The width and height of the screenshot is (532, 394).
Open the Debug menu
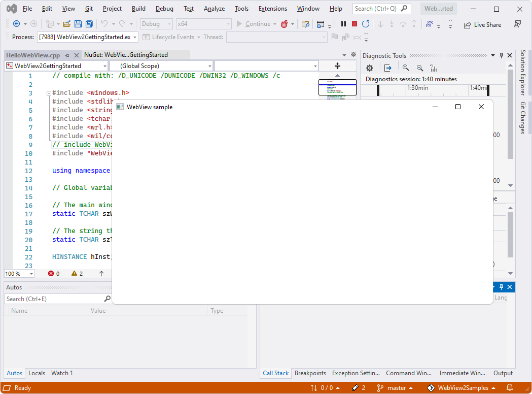164,9
